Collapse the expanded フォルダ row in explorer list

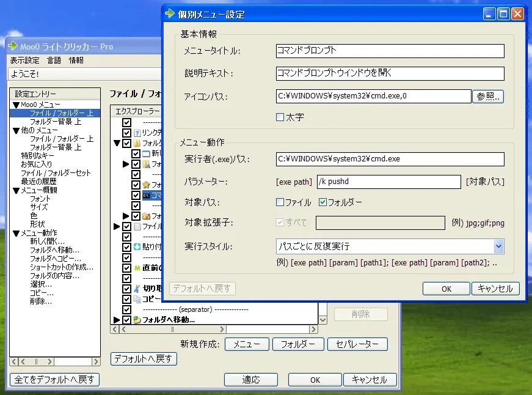click(x=117, y=143)
